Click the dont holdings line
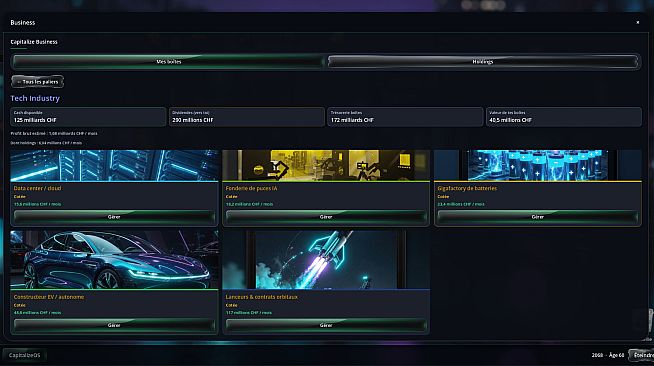The width and height of the screenshot is (654, 366). 46,143
